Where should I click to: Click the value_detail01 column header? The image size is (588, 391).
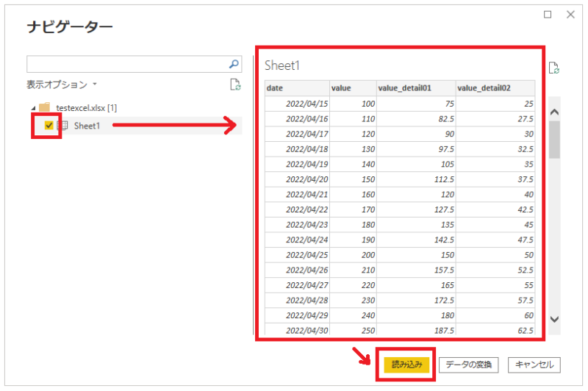(x=416, y=88)
